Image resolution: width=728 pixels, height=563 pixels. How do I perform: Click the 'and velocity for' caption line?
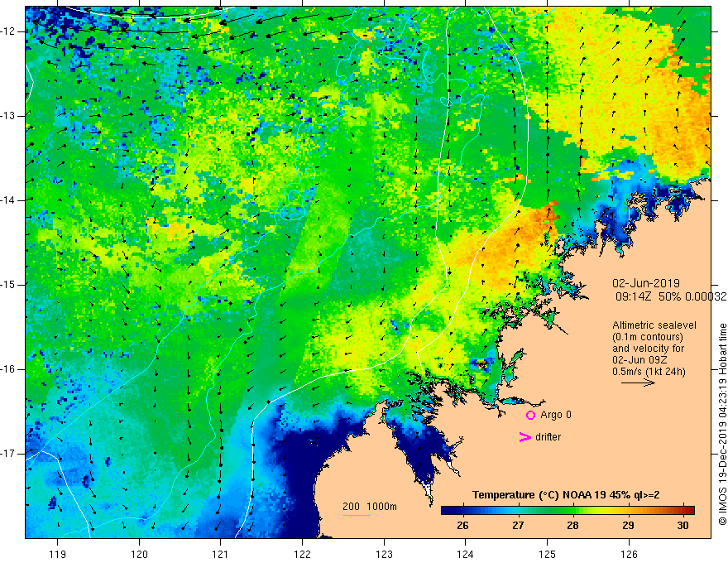(648, 349)
